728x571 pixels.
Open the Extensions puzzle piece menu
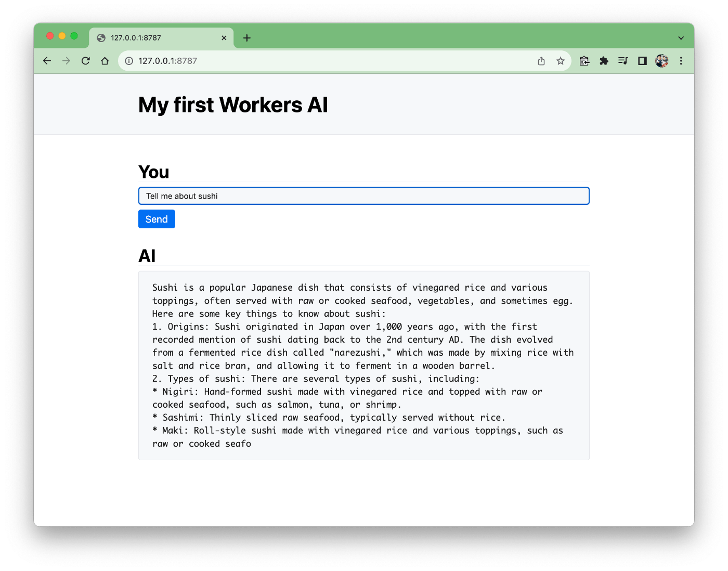(x=604, y=61)
